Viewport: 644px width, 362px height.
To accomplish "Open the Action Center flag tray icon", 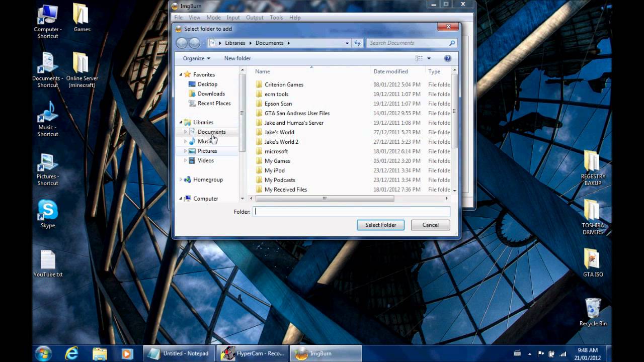I will pos(541,353).
